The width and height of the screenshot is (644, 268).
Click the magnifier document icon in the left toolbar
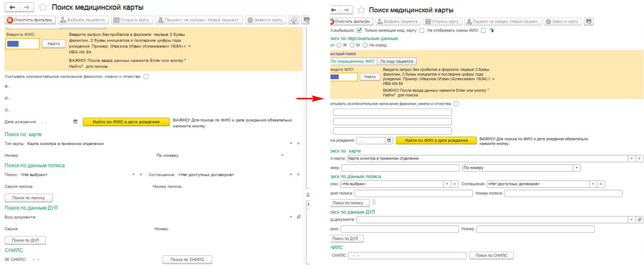point(294,20)
